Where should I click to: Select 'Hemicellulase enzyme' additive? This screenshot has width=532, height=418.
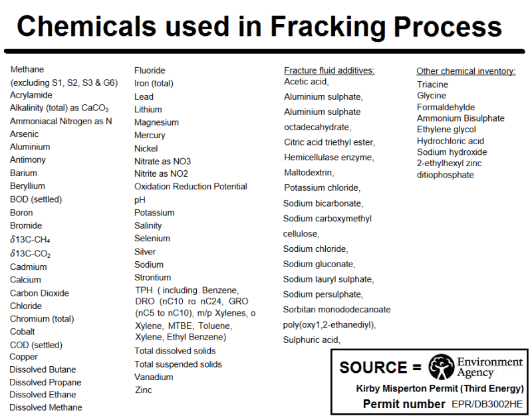[329, 157]
